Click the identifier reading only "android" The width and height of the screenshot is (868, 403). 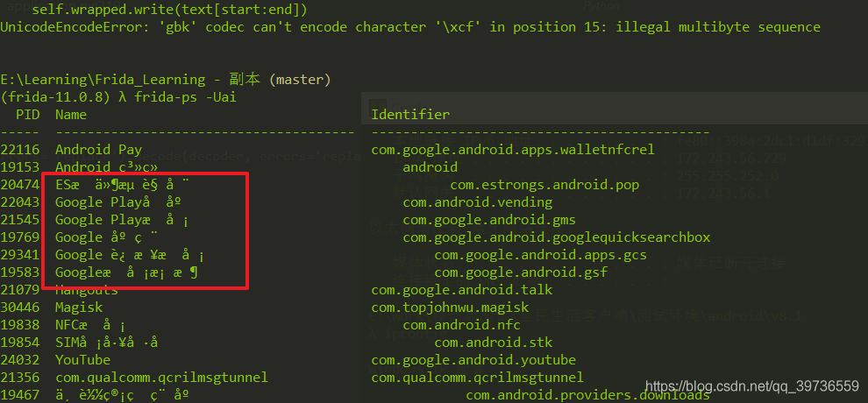(430, 167)
